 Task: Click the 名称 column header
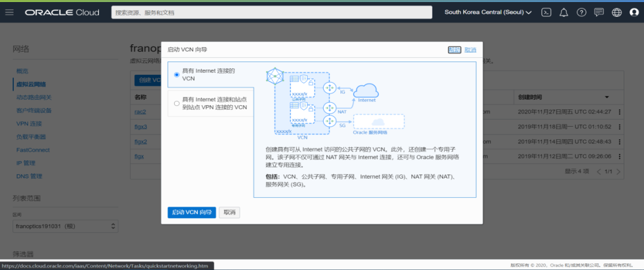click(141, 97)
